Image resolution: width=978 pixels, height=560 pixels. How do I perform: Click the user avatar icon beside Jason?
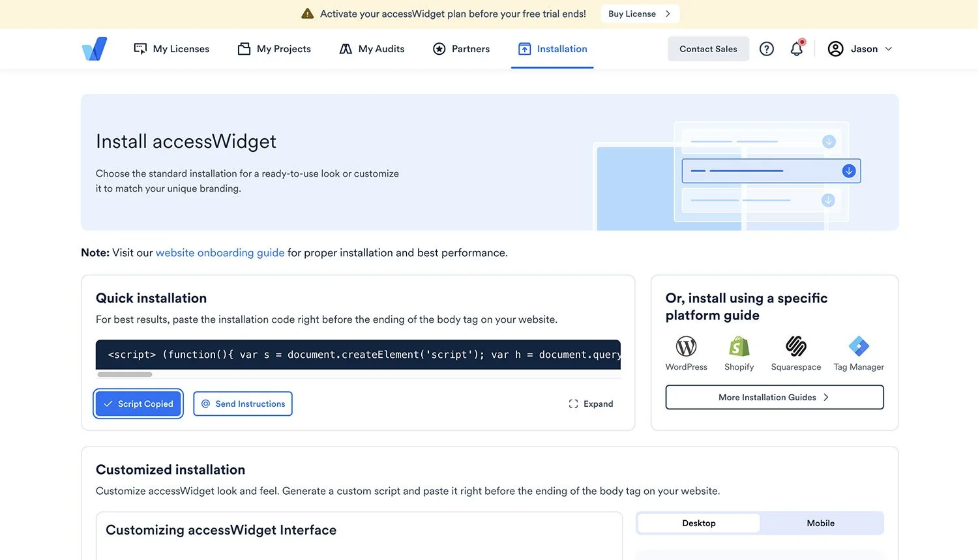coord(835,49)
